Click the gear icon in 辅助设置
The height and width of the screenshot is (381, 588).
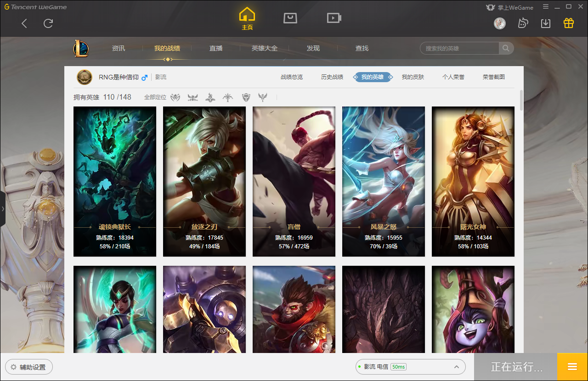tap(13, 367)
